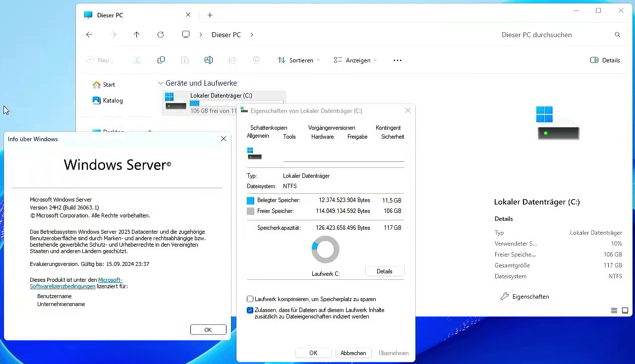Screen dimensions: 635x364
Task: Expand chevron after Dieser PC breadcrumb
Action: pos(252,35)
